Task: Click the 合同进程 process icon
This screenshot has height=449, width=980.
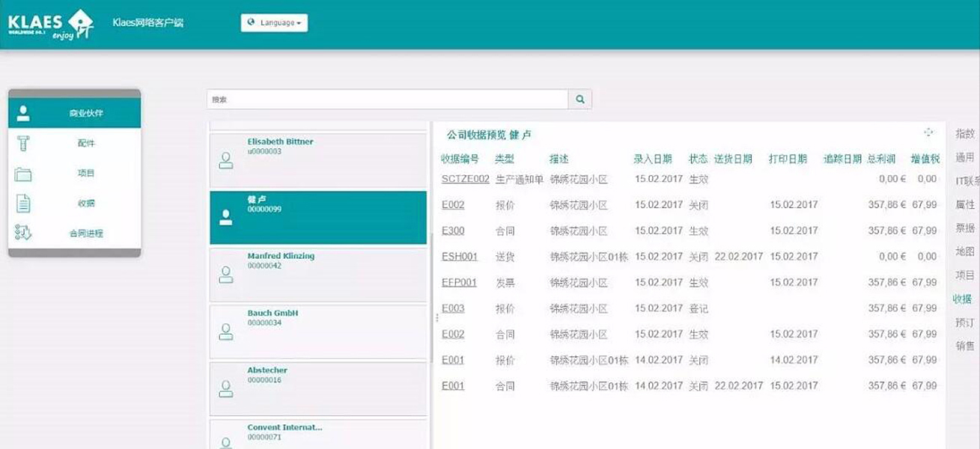Action: point(23,233)
